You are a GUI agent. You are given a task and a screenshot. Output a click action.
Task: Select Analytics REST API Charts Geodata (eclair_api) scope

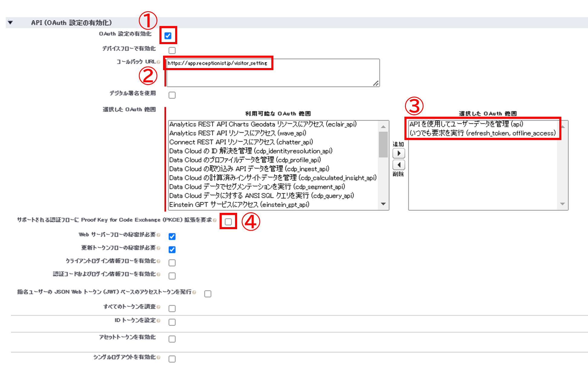coord(263,124)
